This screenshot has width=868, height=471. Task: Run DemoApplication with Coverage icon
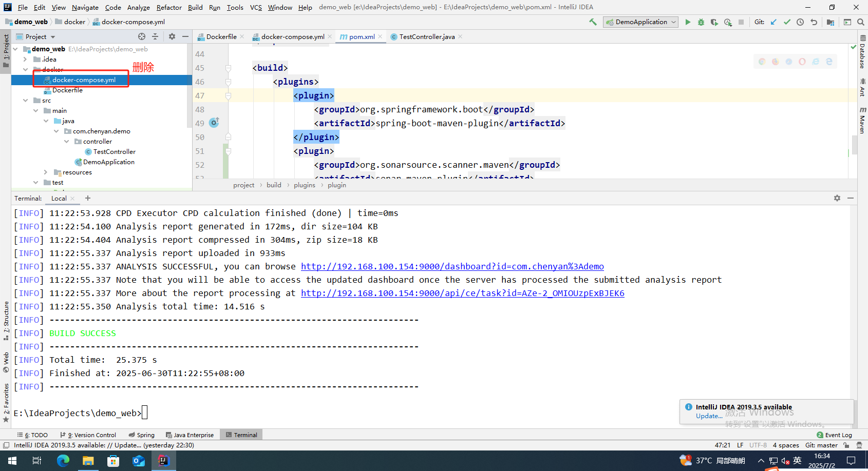coord(714,22)
